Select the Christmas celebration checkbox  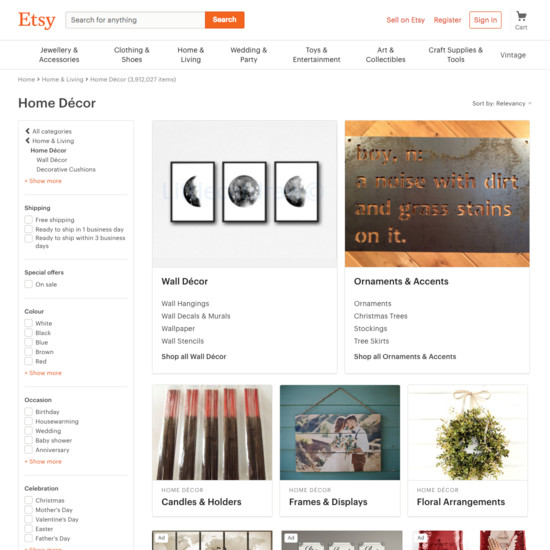[28, 500]
